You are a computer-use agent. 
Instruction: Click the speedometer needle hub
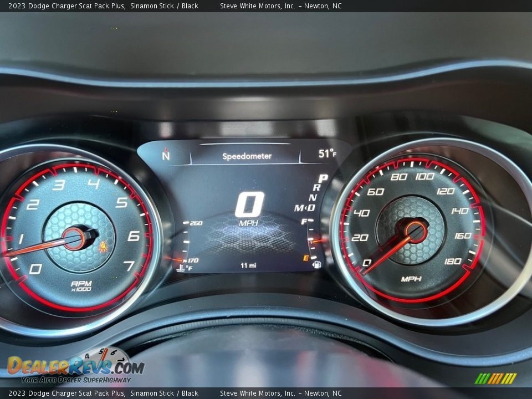click(x=415, y=232)
